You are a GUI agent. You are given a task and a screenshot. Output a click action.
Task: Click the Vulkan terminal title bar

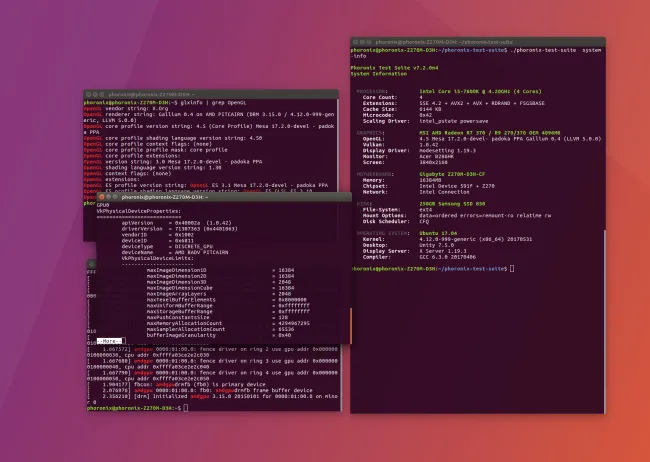(224, 197)
